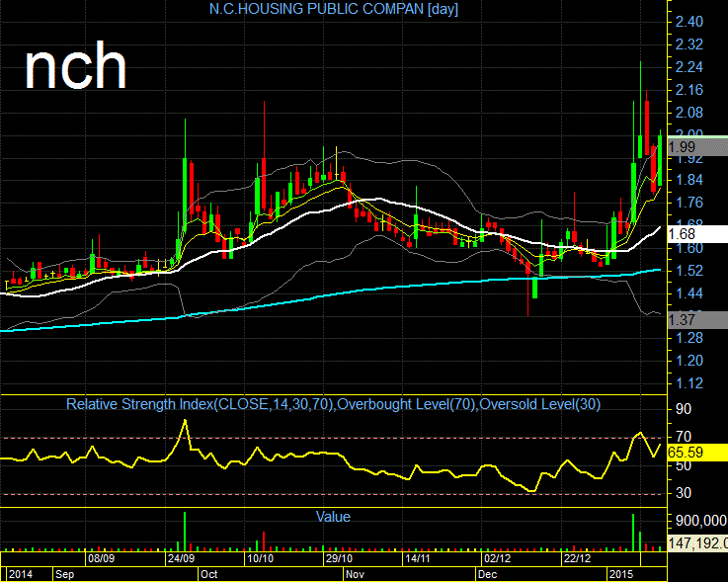Click the tallest green volume bar near 24/09

185,532
